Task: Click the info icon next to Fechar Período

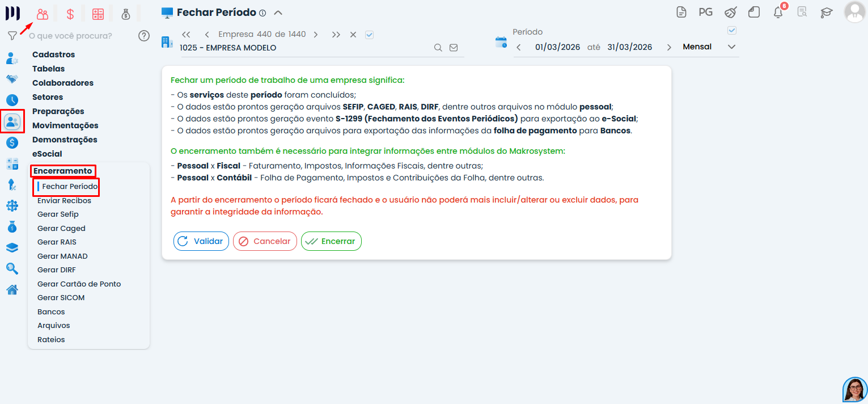Action: point(262,13)
